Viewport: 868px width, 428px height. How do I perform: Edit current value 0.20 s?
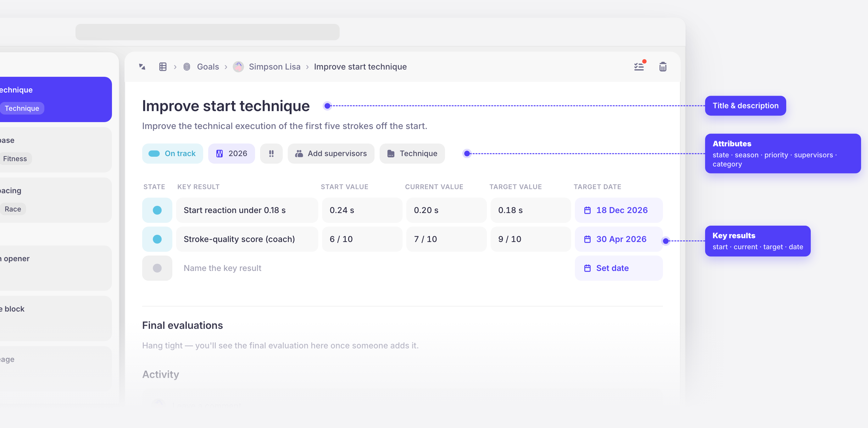[447, 210]
